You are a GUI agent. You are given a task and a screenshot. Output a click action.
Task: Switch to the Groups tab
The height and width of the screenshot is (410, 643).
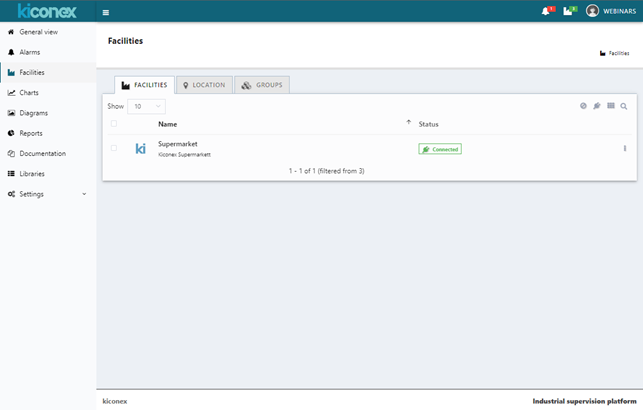coord(262,85)
